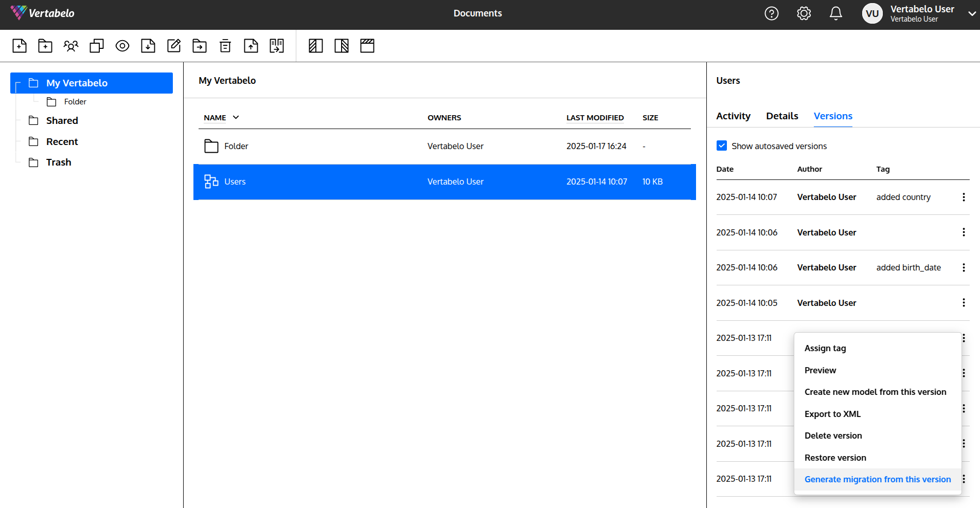Screen dimensions: 980x508
Task: Expand the user account menu
Action: (971, 13)
